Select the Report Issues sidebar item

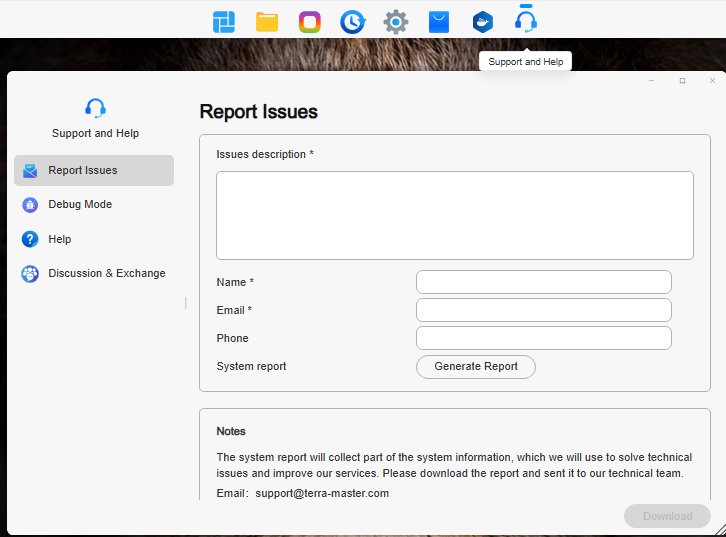click(94, 170)
